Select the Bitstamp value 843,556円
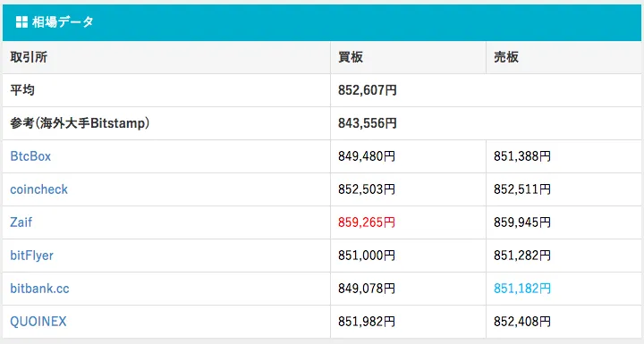The image size is (644, 344). coord(368,123)
